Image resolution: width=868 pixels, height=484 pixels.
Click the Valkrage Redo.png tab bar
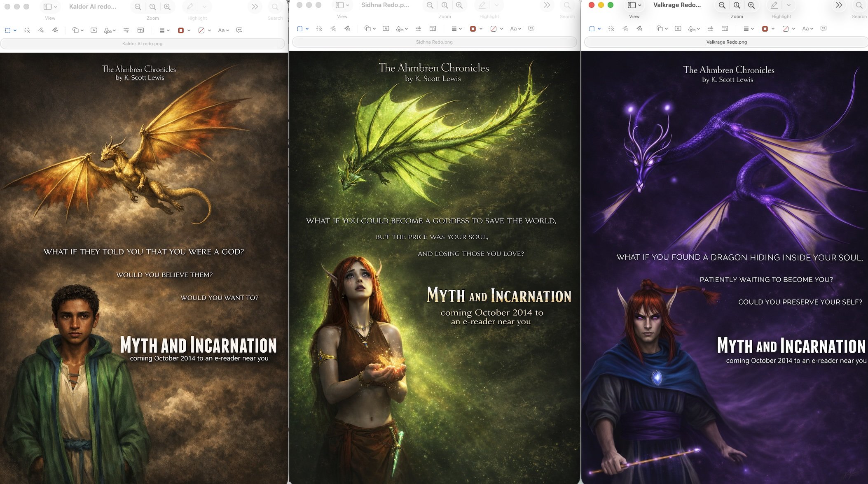pos(726,42)
